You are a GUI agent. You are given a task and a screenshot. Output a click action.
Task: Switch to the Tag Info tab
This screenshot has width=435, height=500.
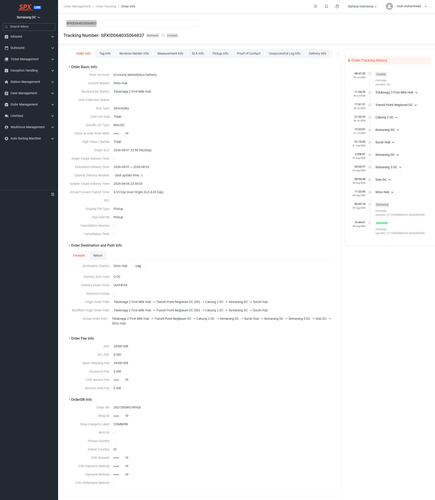105,53
